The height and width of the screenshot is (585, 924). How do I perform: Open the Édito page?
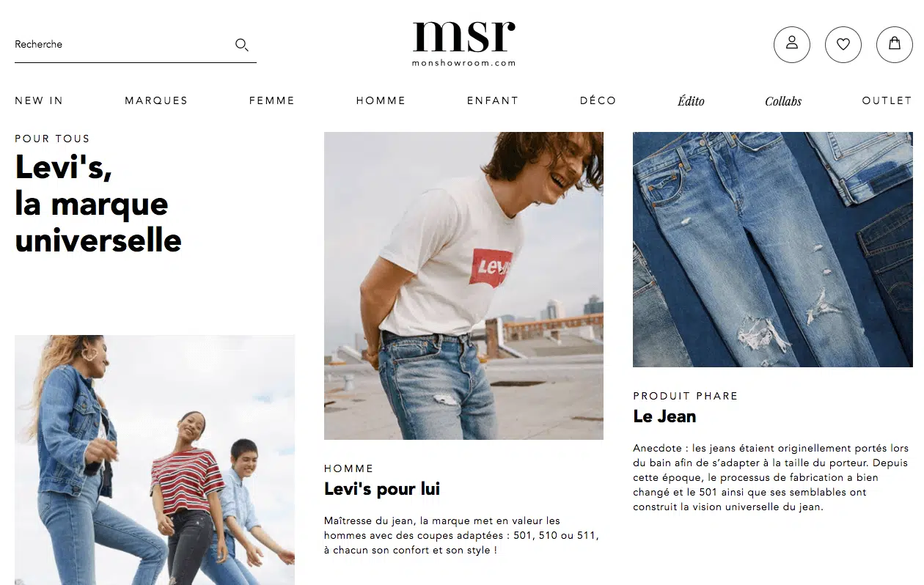[x=692, y=101]
